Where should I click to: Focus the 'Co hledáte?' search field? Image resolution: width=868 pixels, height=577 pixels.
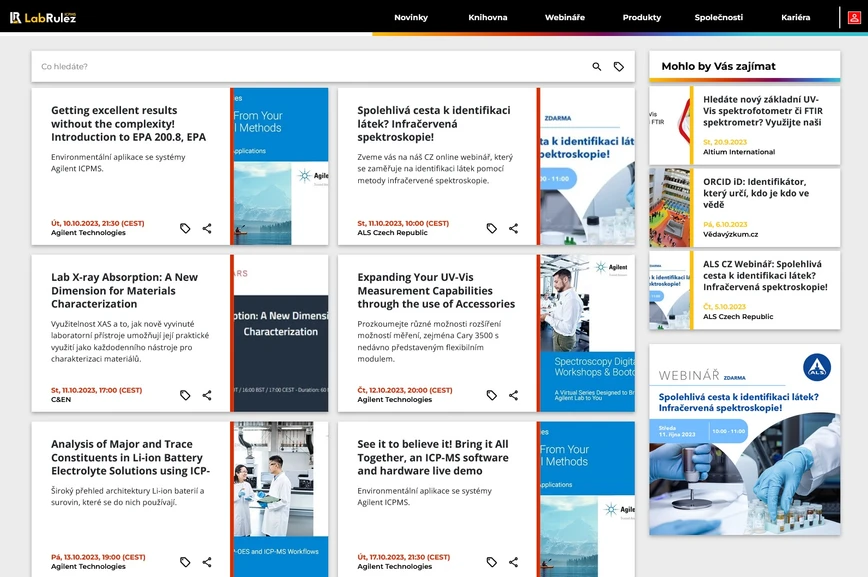310,66
